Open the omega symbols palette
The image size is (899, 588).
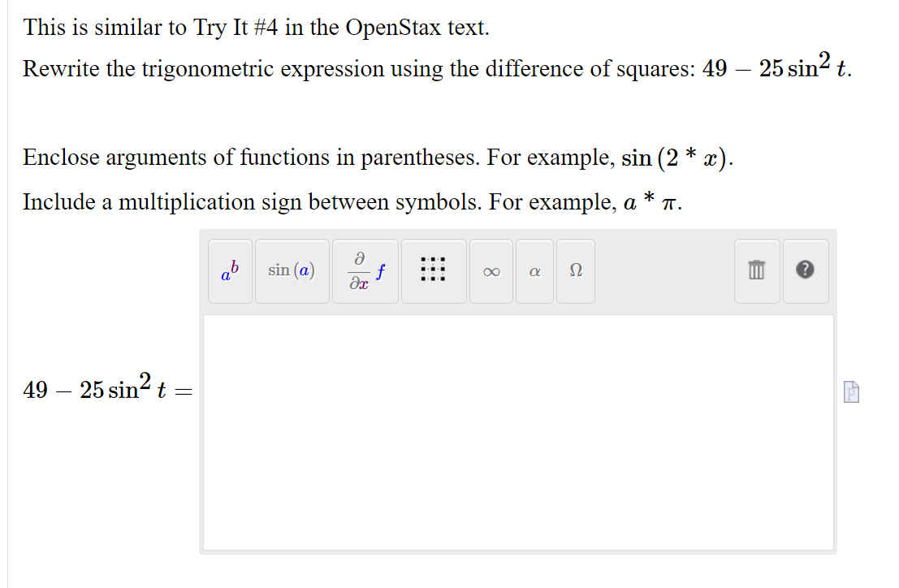click(575, 271)
